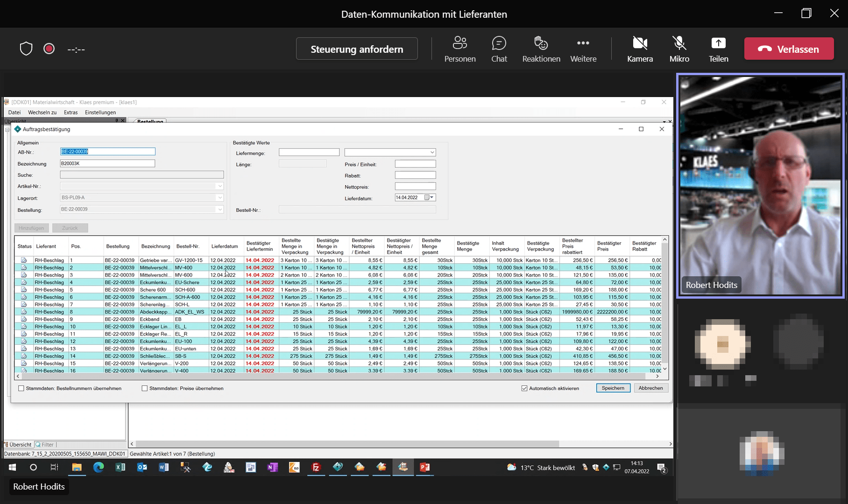Click status icon of row Pos. 8
The image size is (848, 504).
click(24, 312)
